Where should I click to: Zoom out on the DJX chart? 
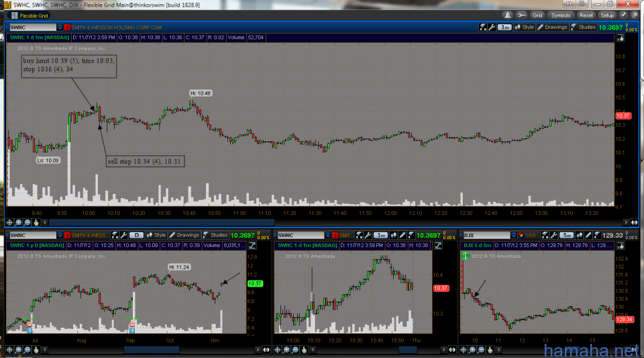[x=481, y=350]
